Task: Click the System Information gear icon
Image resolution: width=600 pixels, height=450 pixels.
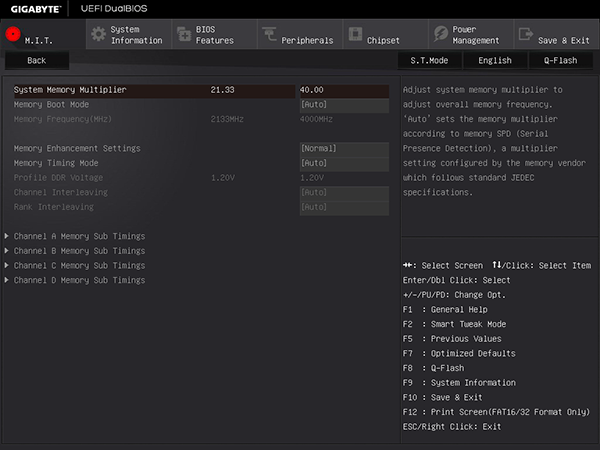Action: click(x=98, y=34)
